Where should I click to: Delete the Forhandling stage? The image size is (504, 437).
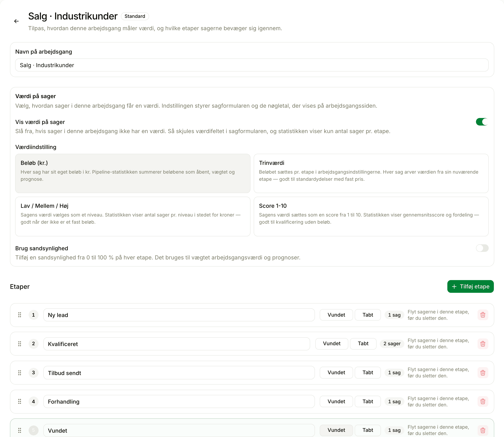[483, 401]
